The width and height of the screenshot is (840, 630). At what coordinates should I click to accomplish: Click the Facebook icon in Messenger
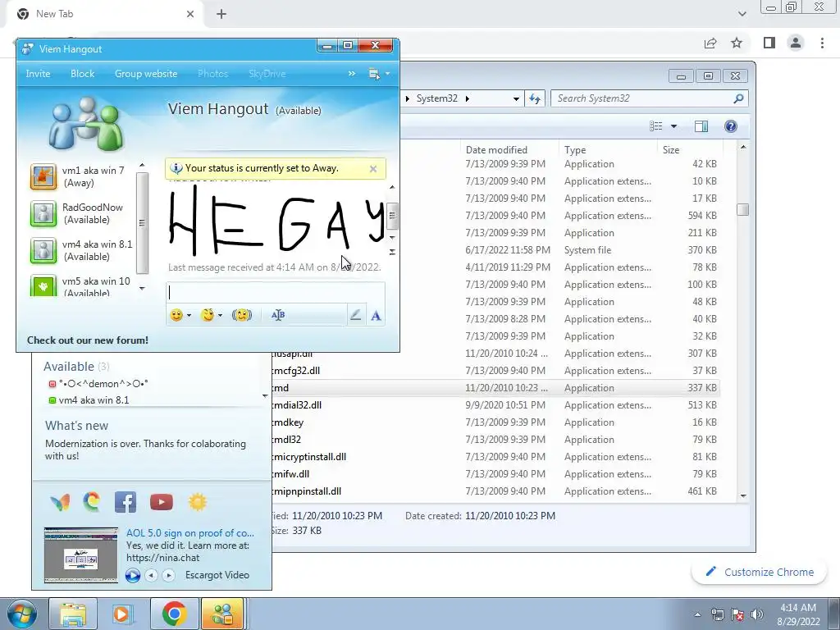pyautogui.click(x=126, y=503)
